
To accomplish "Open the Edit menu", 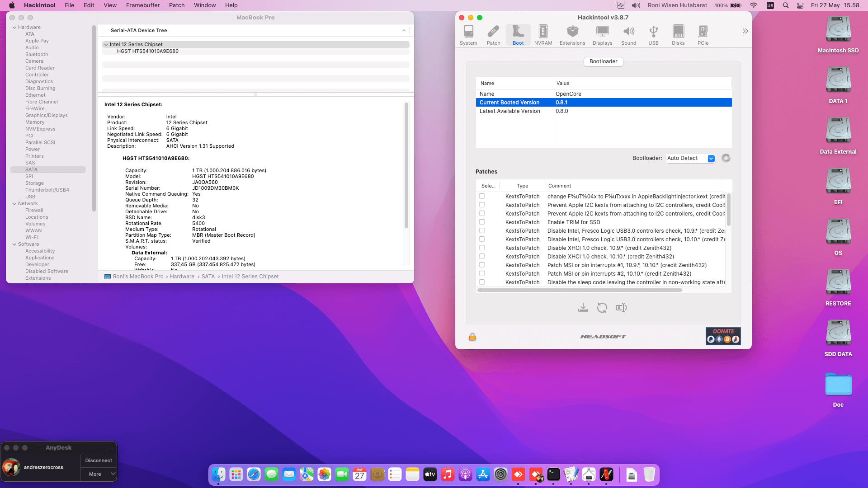I will (89, 5).
